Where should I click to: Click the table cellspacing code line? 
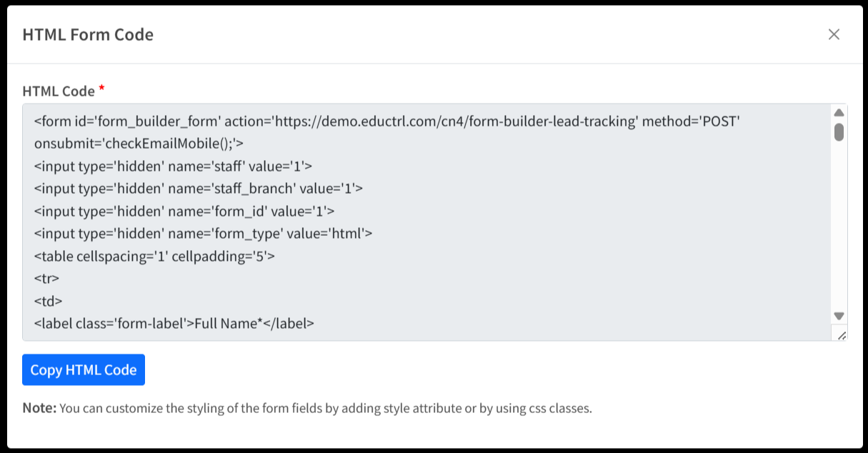pyautogui.click(x=154, y=256)
